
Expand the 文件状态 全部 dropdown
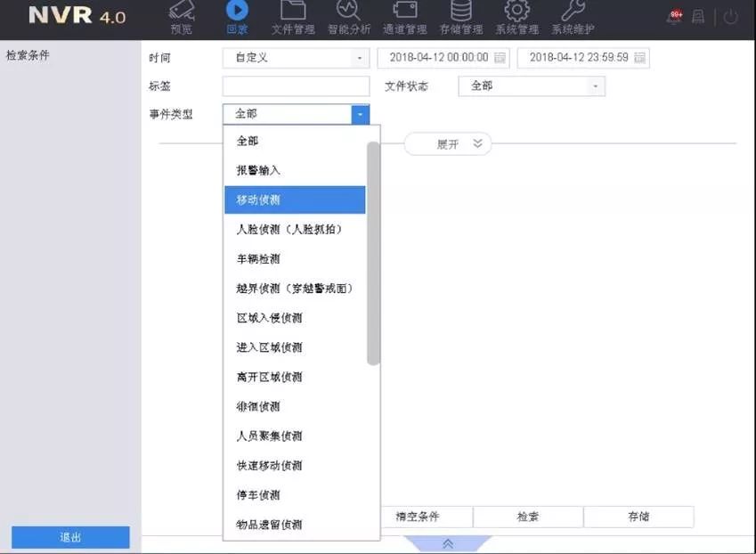(x=532, y=86)
